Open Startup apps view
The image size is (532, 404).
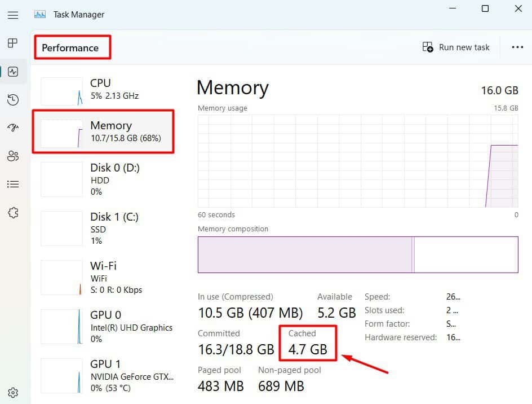13,128
